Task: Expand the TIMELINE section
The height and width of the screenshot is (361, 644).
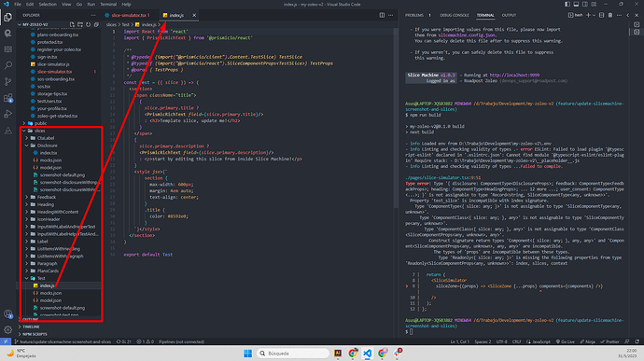Action: (31, 326)
